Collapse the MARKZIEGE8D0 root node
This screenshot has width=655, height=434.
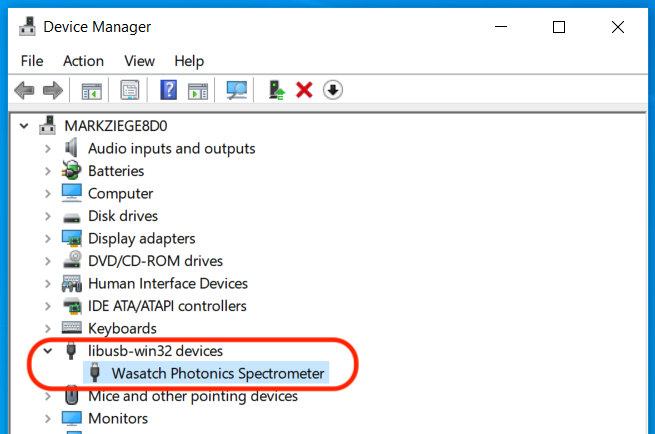point(25,126)
